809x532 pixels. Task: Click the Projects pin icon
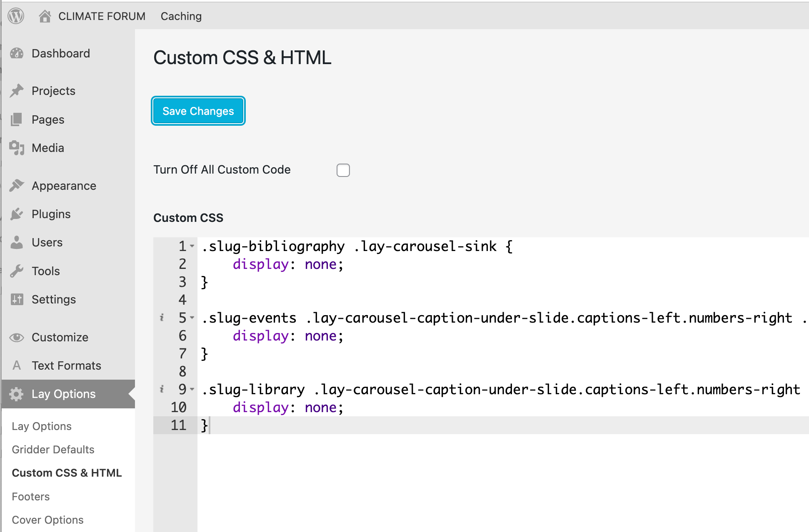tap(17, 91)
